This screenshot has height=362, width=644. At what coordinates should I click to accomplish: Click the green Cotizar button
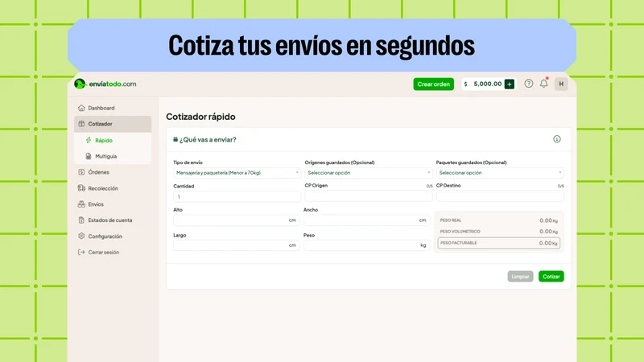click(551, 277)
